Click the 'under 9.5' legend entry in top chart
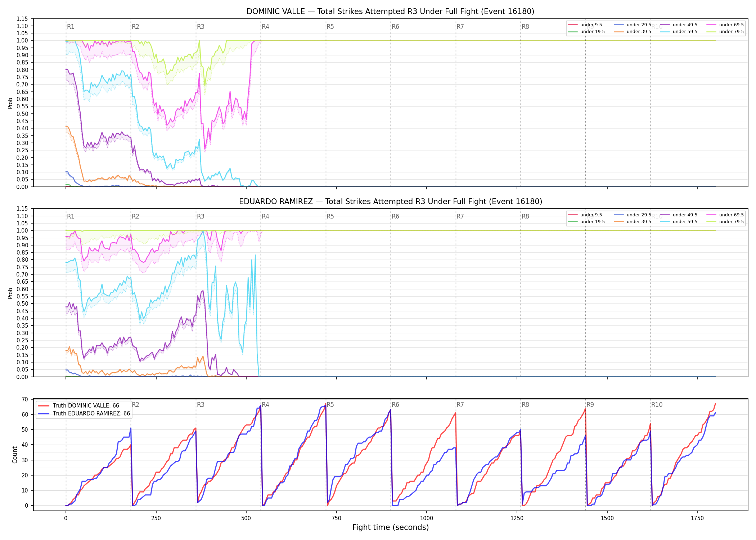Image resolution: width=756 pixels, height=540 pixels. pos(585,25)
